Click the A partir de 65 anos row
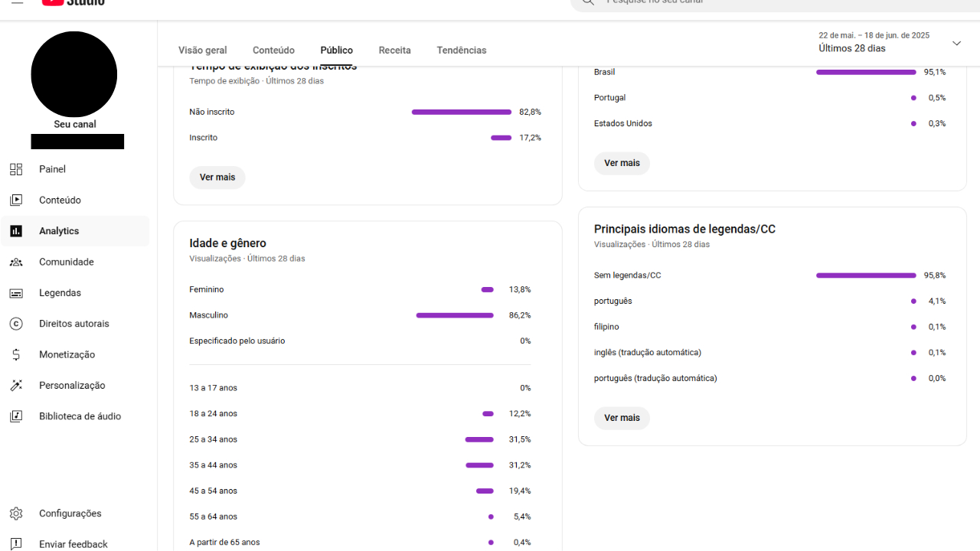Viewport: 980px width, 551px height. [360, 543]
